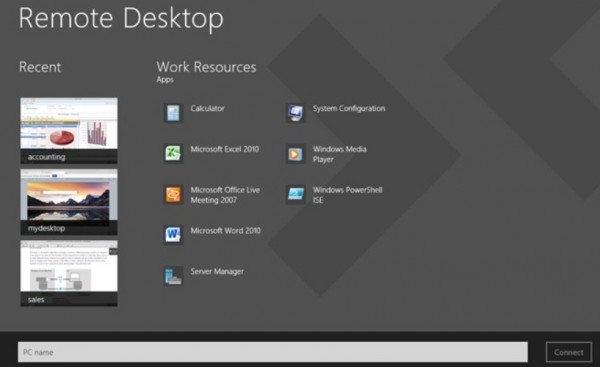The image size is (600, 367).
Task: Select the Work Resources heading
Action: point(206,67)
